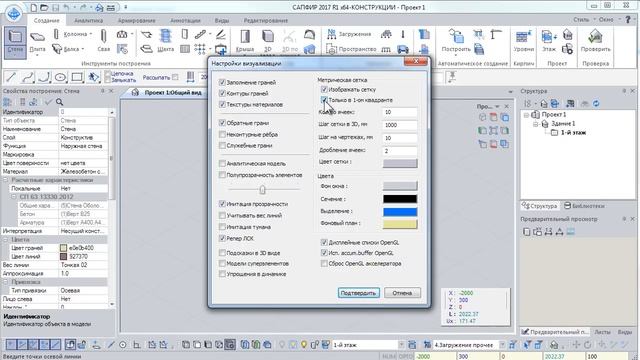Select the Стена (wall) tool
The height and width of the screenshot is (360, 640).
15,42
